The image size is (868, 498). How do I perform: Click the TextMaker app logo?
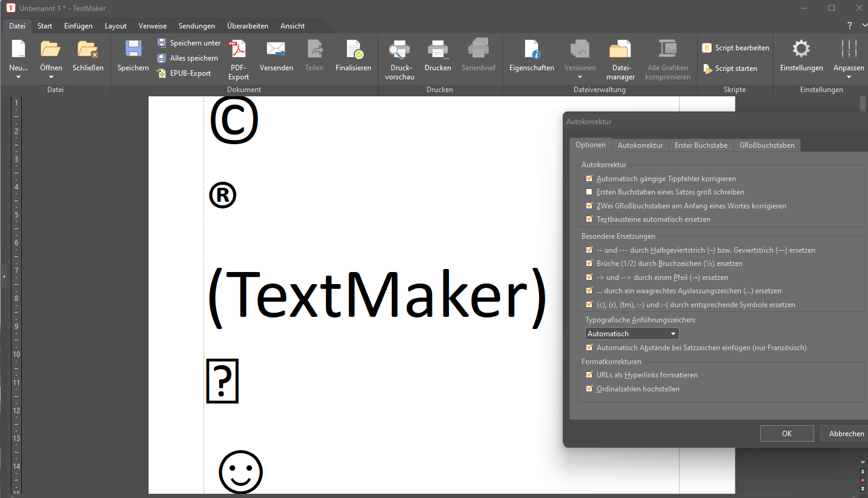point(10,8)
